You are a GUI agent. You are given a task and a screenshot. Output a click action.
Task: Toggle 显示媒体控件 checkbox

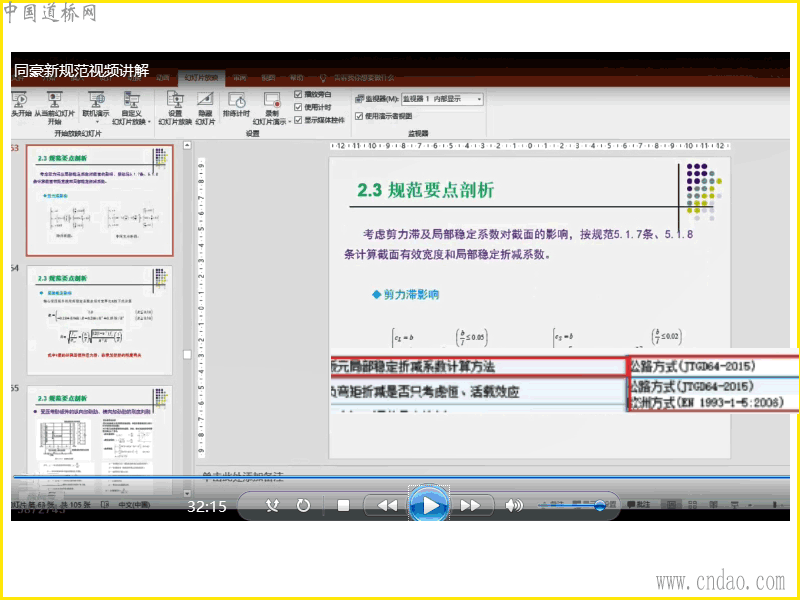tap(298, 120)
